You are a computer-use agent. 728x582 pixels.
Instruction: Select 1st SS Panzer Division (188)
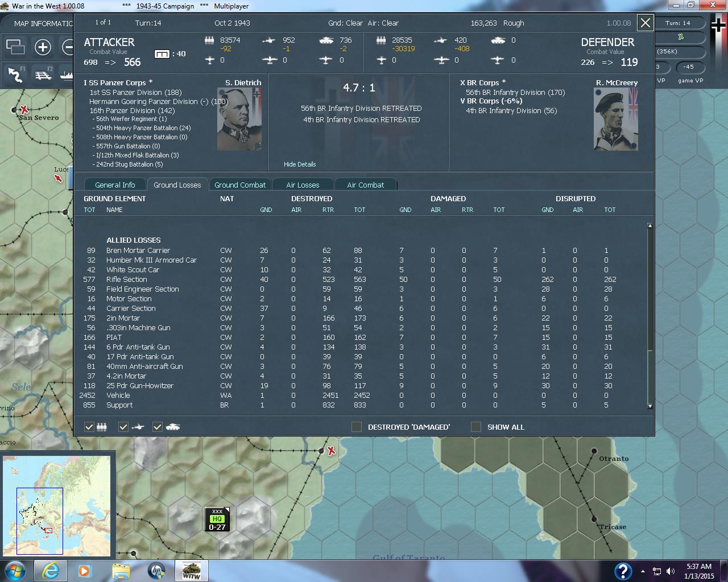pyautogui.click(x=135, y=92)
